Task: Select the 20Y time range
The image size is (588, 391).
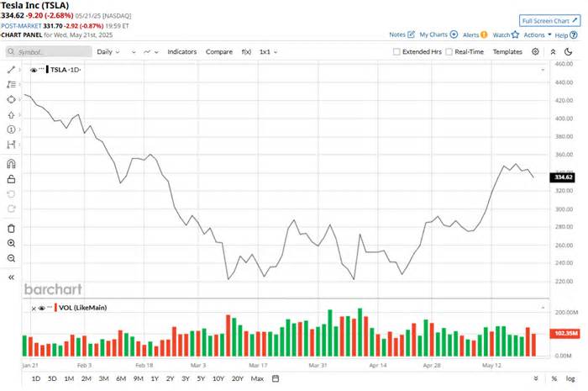Action: [238, 378]
